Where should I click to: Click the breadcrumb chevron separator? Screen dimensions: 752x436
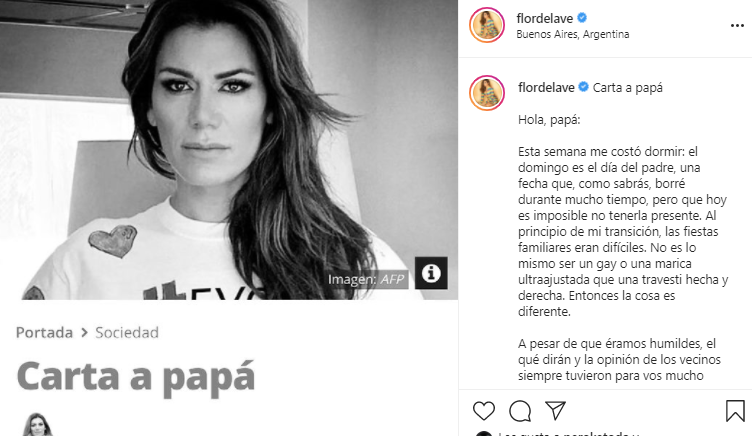84,332
